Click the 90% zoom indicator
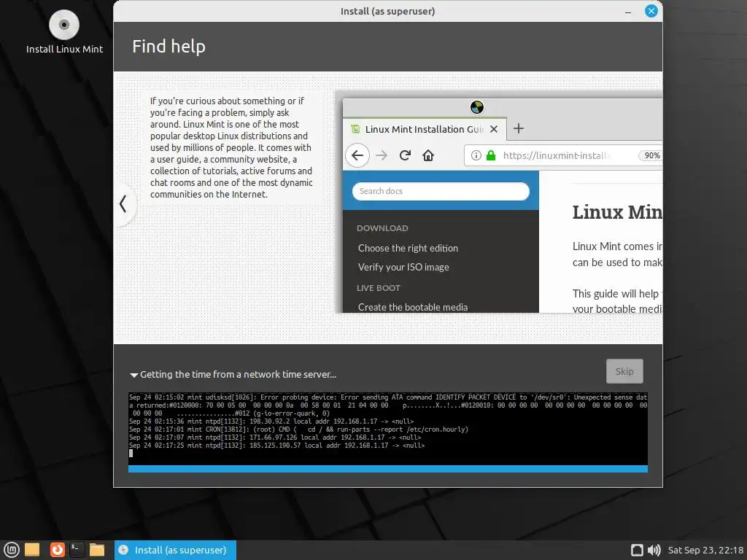 point(651,155)
